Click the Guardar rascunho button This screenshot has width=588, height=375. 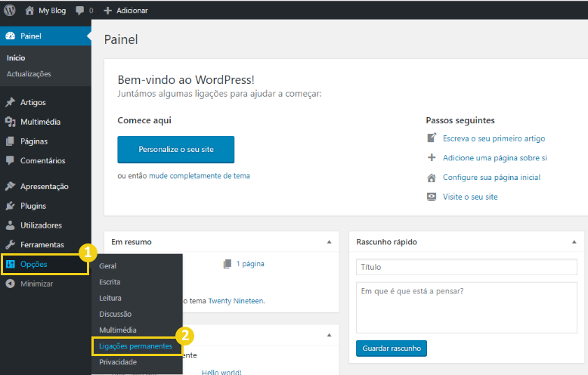click(391, 349)
